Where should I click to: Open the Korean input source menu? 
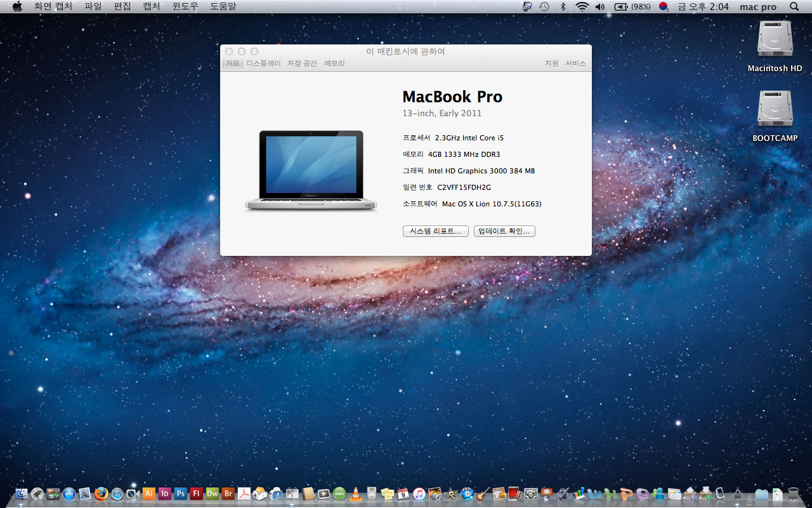pos(664,6)
